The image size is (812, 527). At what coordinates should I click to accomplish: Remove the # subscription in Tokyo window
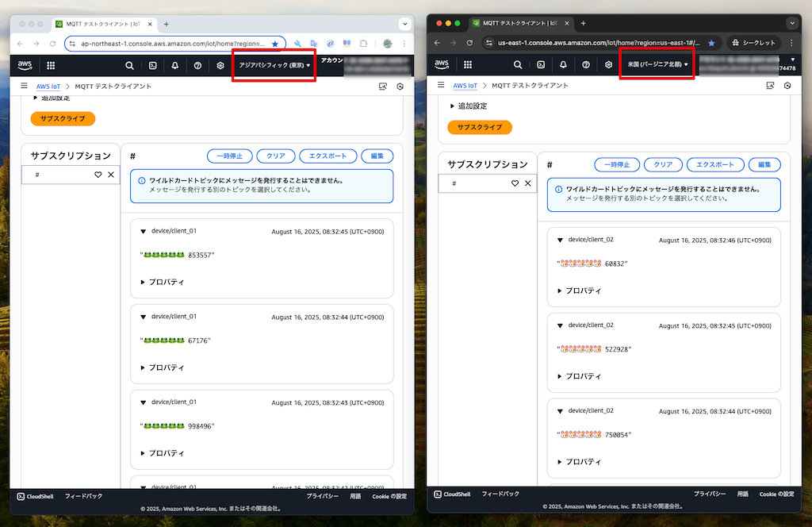(x=111, y=175)
